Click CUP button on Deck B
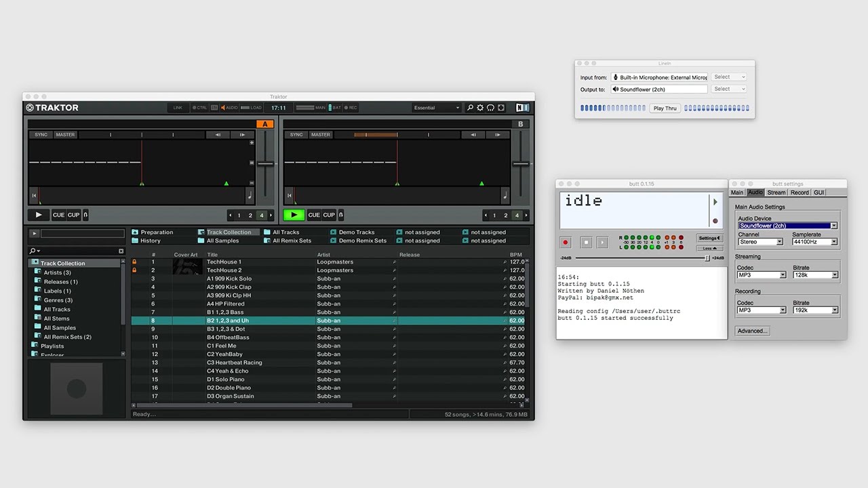 tap(329, 215)
